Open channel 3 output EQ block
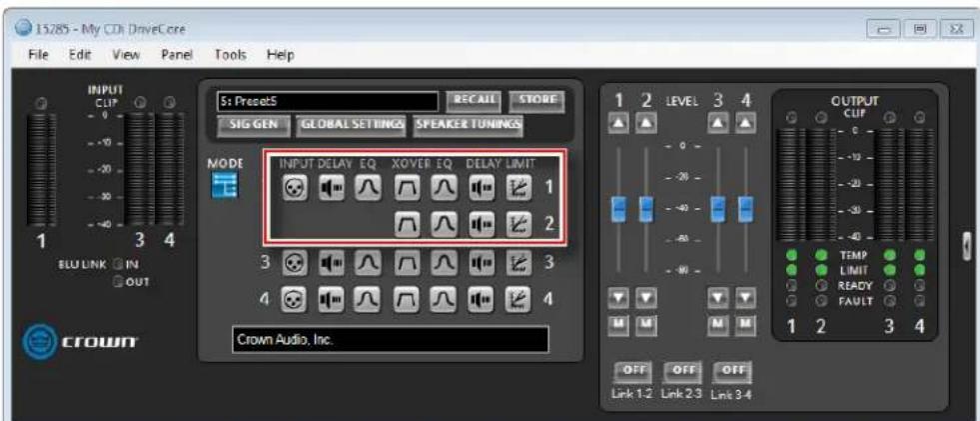Viewport: 980px width, 421px height. click(444, 263)
